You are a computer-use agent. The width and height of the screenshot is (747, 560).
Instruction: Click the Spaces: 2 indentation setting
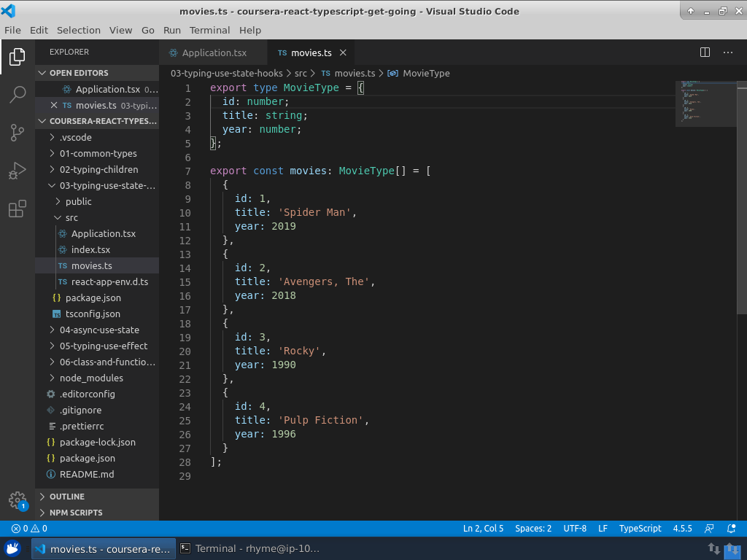pos(533,529)
